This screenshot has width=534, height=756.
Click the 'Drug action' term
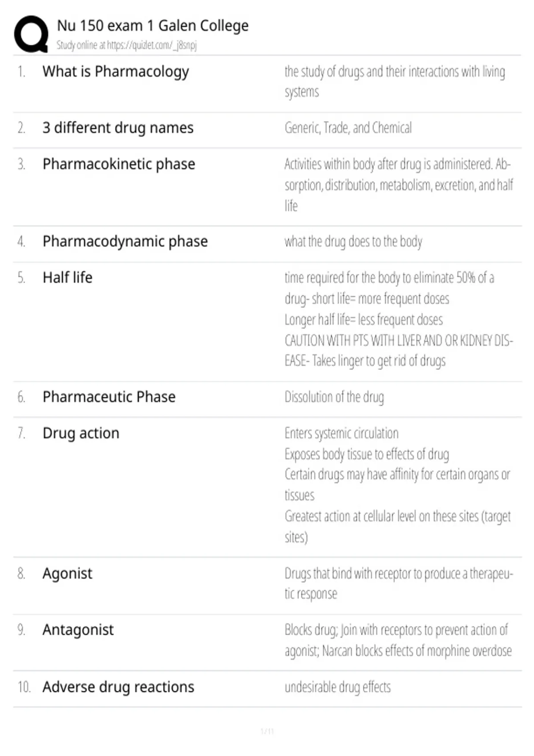coord(81,433)
